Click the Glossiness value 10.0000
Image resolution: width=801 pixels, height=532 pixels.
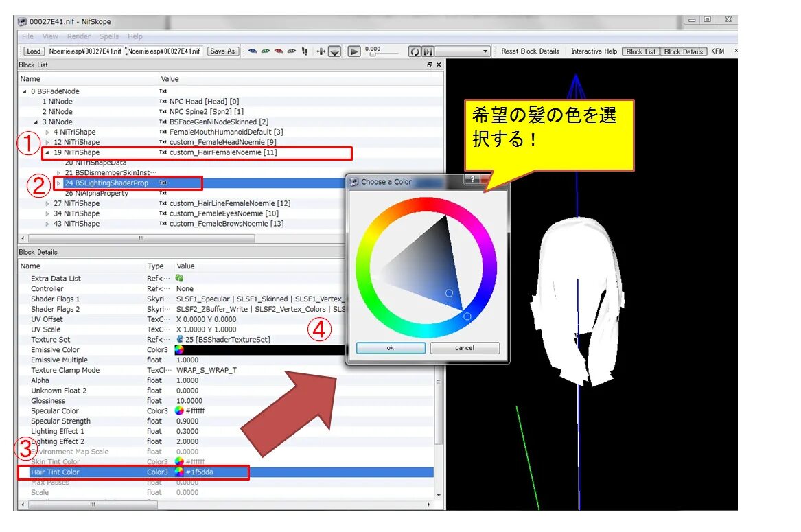pos(189,401)
